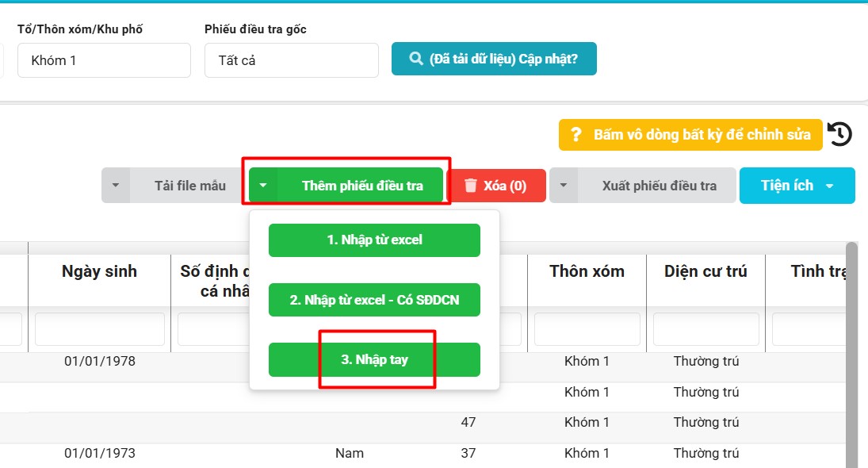Open the Thêm phiếu điều tra dropdown arrow
Viewport: 868px width, 468px height.
pos(263,186)
